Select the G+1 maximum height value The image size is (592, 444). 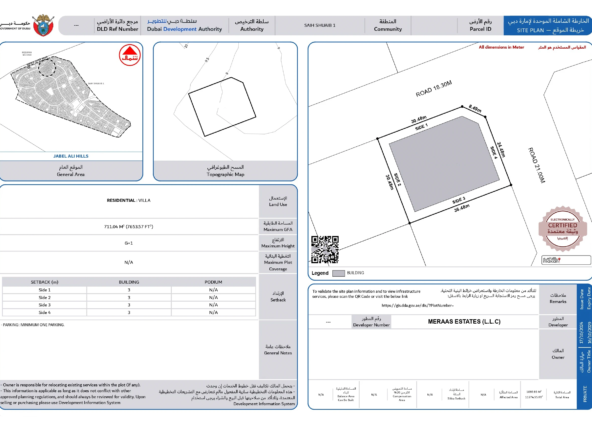129,243
